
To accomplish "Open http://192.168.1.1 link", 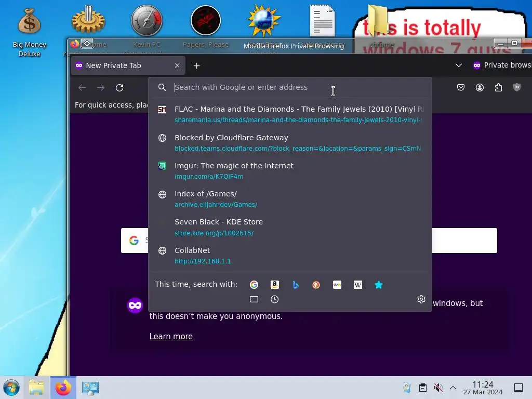I will pyautogui.click(x=203, y=261).
